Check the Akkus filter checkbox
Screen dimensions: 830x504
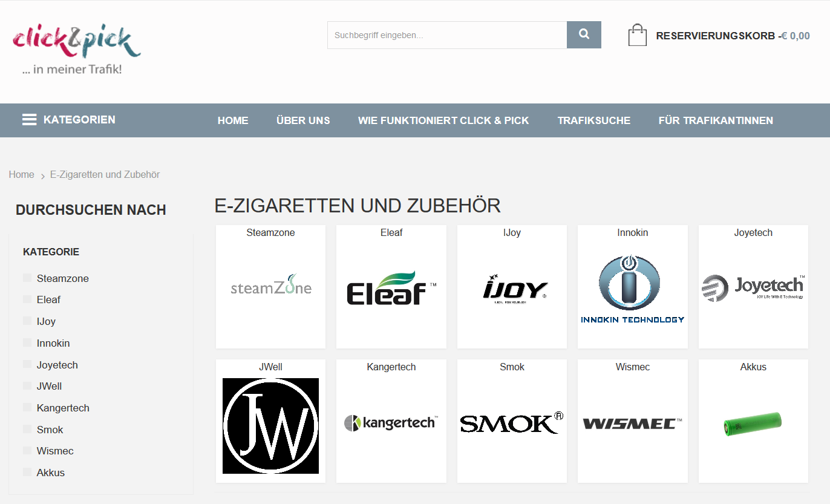27,472
